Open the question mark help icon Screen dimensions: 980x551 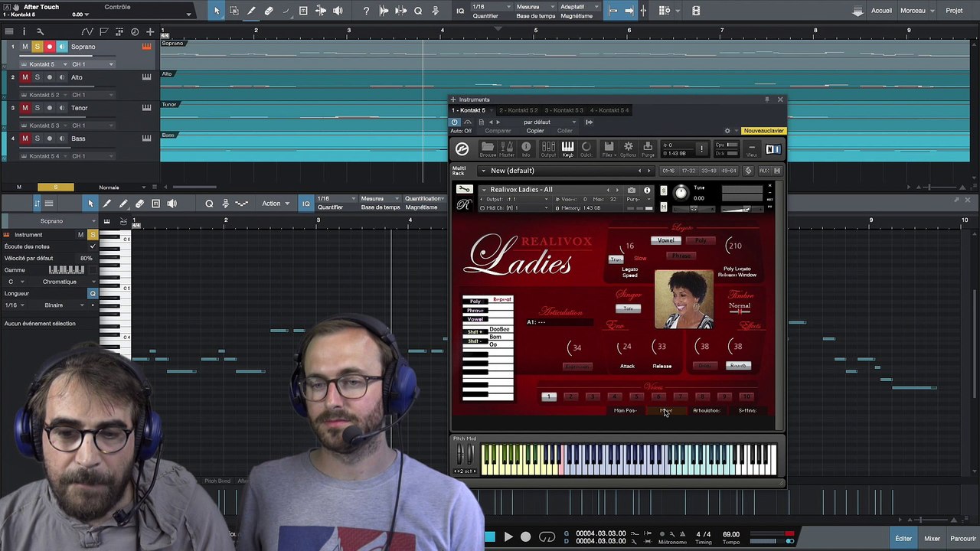tap(366, 11)
